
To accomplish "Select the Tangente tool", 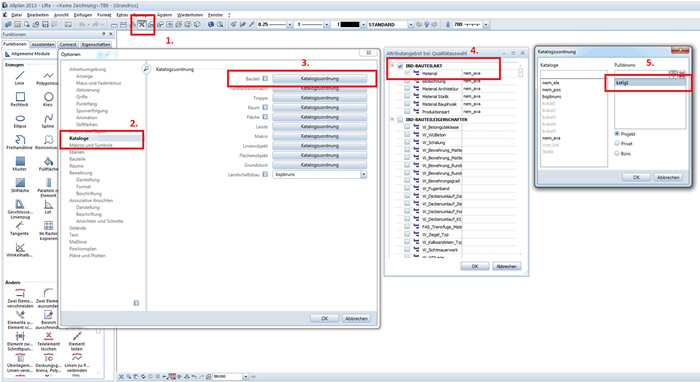I will 20,228.
